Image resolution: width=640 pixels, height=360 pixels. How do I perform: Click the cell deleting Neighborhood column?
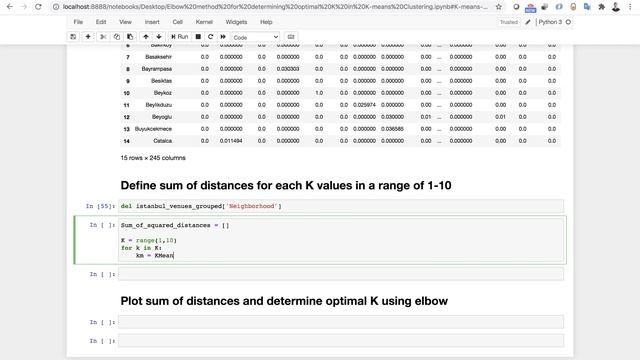pyautogui.click(x=341, y=206)
